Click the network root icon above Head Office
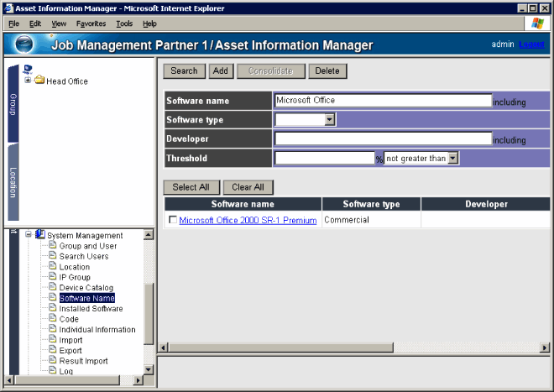This screenshot has height=392, width=554. tap(28, 69)
